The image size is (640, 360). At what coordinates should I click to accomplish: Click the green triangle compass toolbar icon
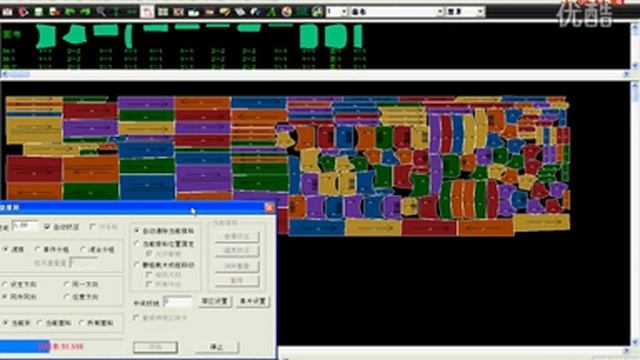point(271,12)
